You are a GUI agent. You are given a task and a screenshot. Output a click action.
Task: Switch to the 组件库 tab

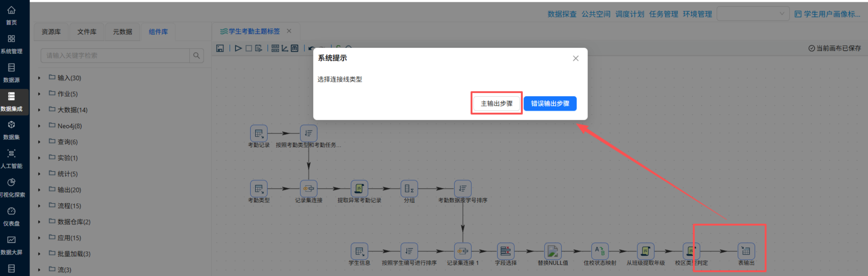point(158,32)
